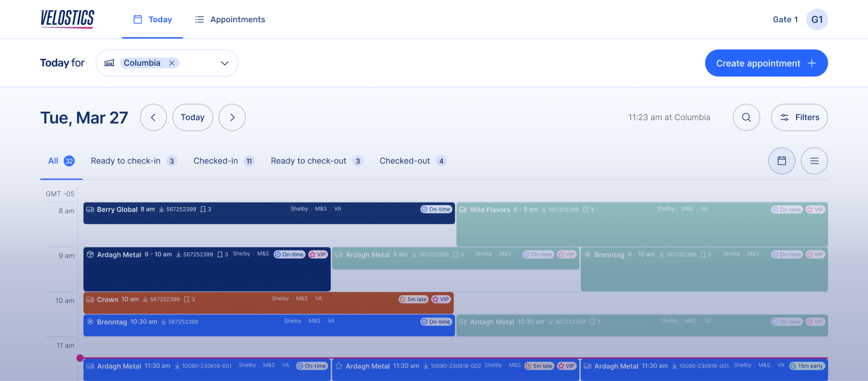Open Brenntag 9 - 10 am appointment
This screenshot has height=381, width=868.
[x=704, y=269]
